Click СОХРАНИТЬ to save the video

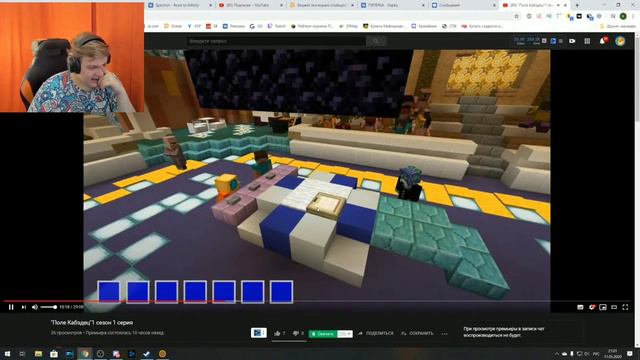point(417,333)
